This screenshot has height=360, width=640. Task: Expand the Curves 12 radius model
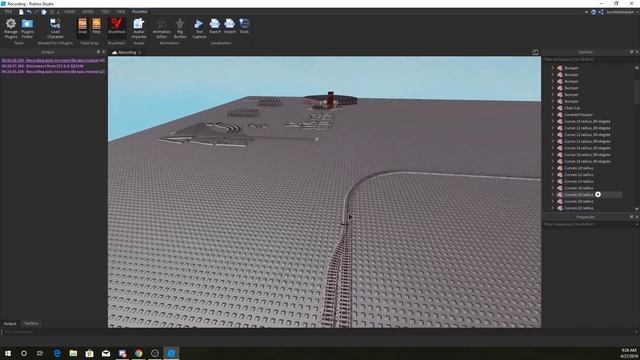point(553,175)
